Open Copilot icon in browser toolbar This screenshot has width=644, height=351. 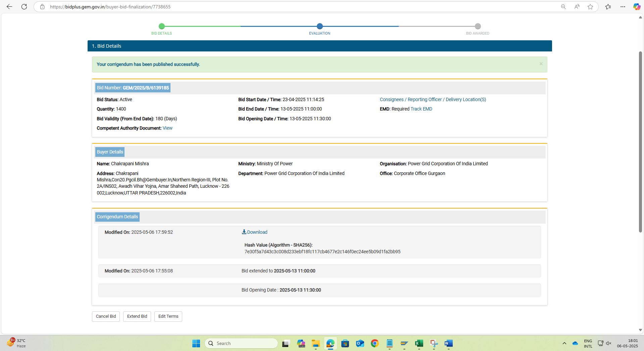637,7
